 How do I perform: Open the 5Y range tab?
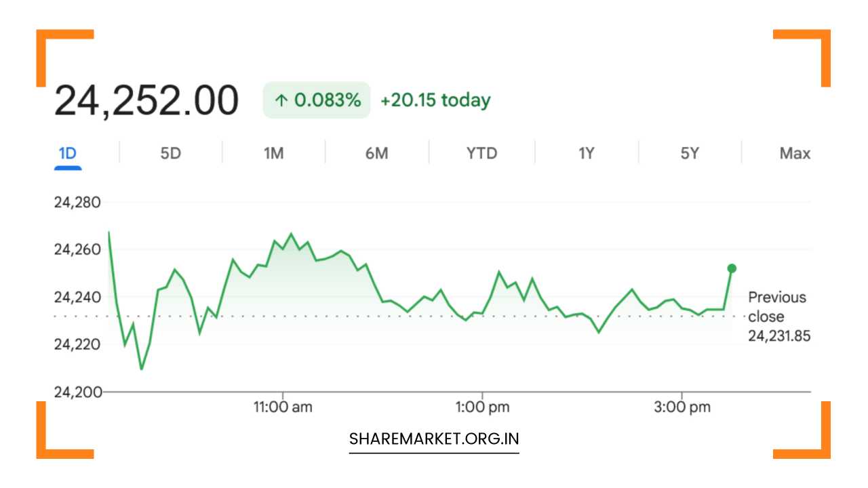pyautogui.click(x=690, y=154)
